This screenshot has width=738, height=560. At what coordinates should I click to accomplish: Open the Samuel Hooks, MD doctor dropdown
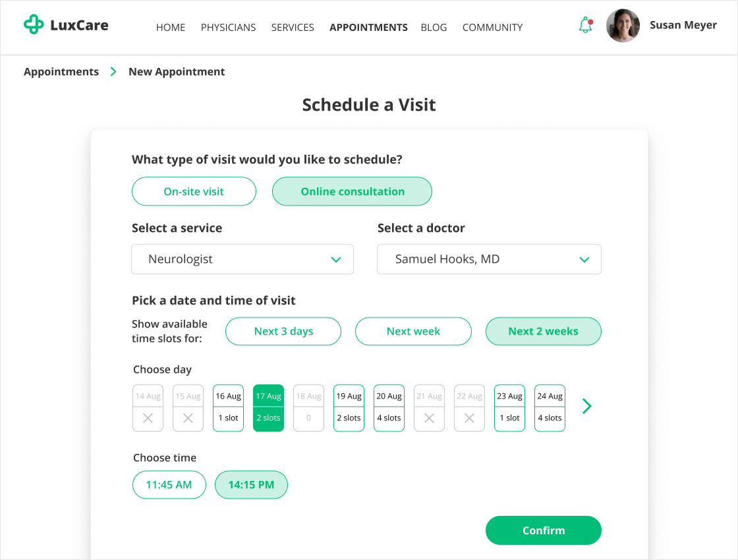pos(489,260)
